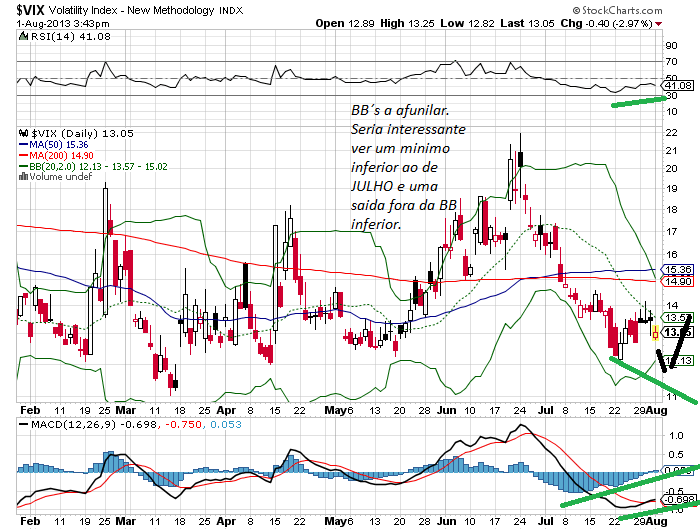
Task: Click 'Feb' on the date axis under the MACD panel
Action: [x=30, y=521]
